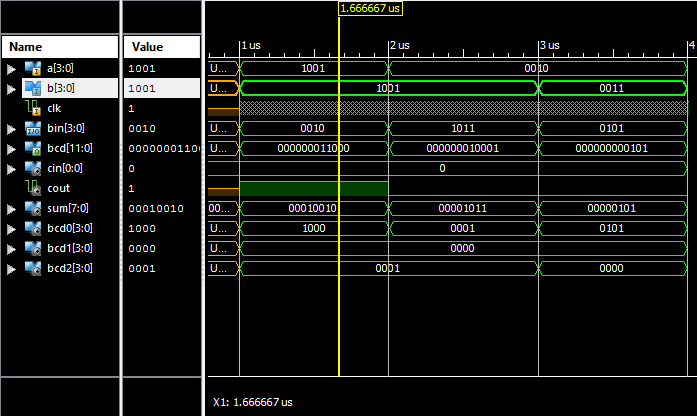Click value 1001 in the b[3:0] row
This screenshot has height=416, width=697.
(x=142, y=88)
